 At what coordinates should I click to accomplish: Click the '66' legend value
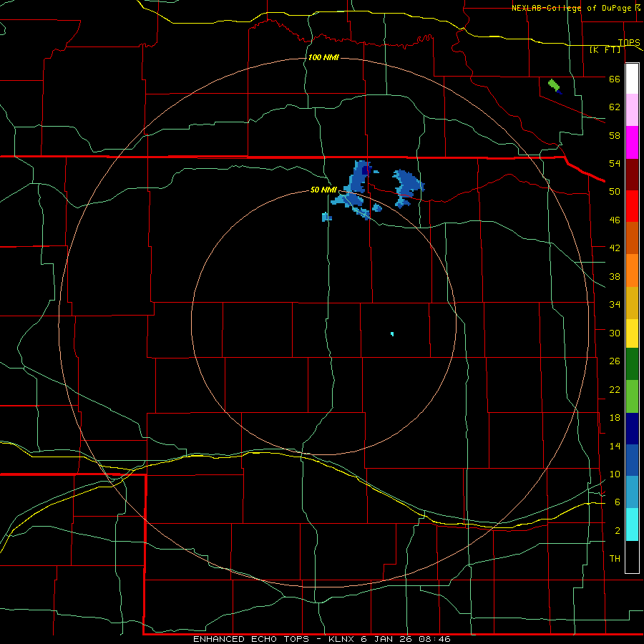615,79
